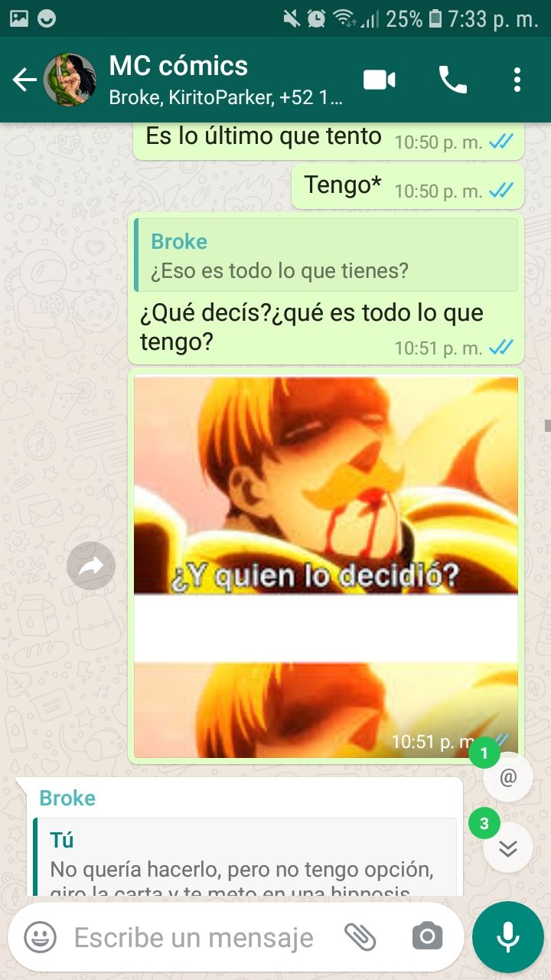The height and width of the screenshot is (980, 551).
Task: Start a voice call with the group
Action: pyautogui.click(x=452, y=80)
